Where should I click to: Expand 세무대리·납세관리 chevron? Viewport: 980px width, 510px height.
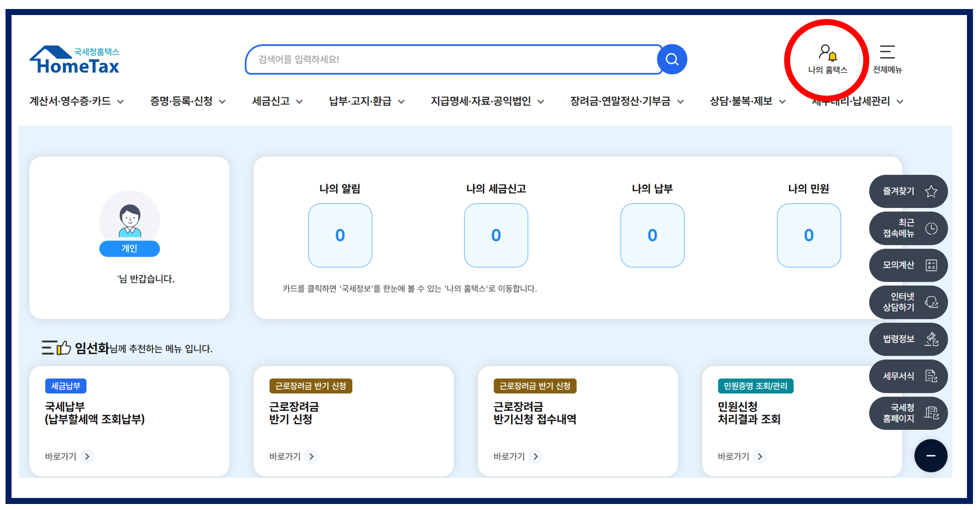click(900, 102)
